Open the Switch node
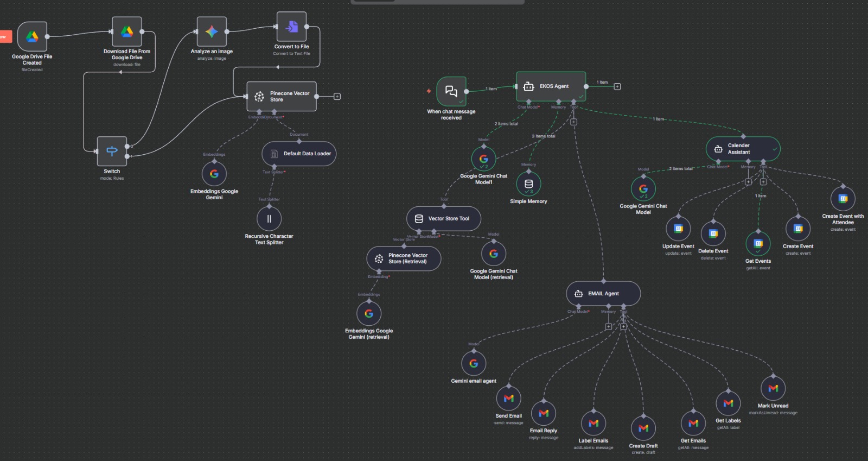Viewport: 868px width, 461px height. click(x=112, y=151)
